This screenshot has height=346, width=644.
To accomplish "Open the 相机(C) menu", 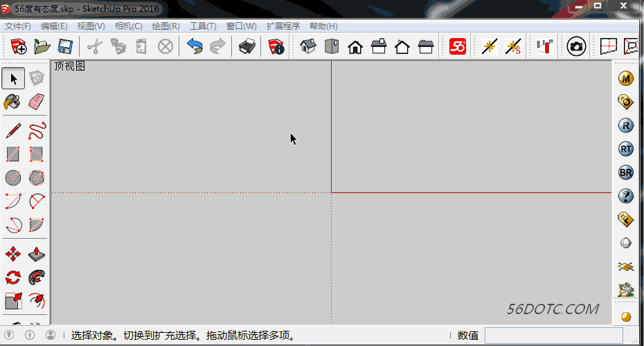I will point(128,26).
